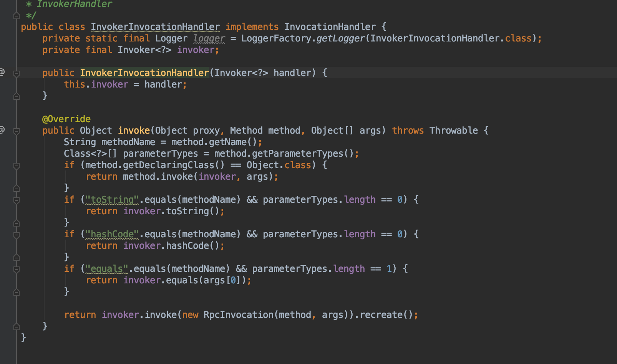Click fold end marker after invoker.hashCode return
Screen dimensions: 617x364
[17, 257]
